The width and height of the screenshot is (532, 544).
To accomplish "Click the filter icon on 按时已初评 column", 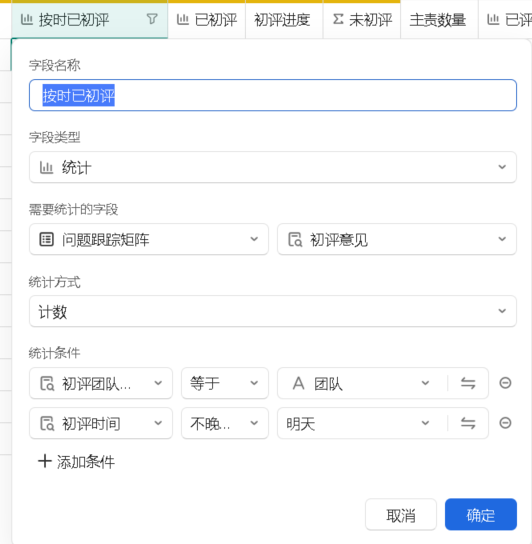I will pos(152,19).
